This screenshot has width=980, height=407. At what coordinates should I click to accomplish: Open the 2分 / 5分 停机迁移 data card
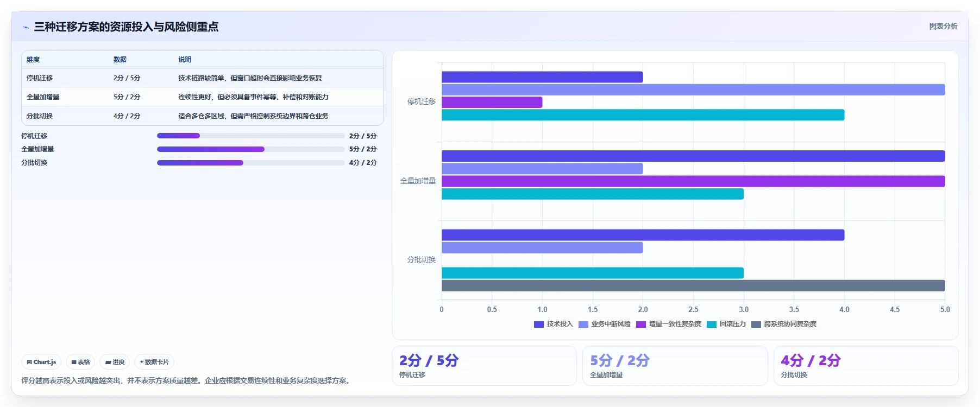(x=484, y=366)
